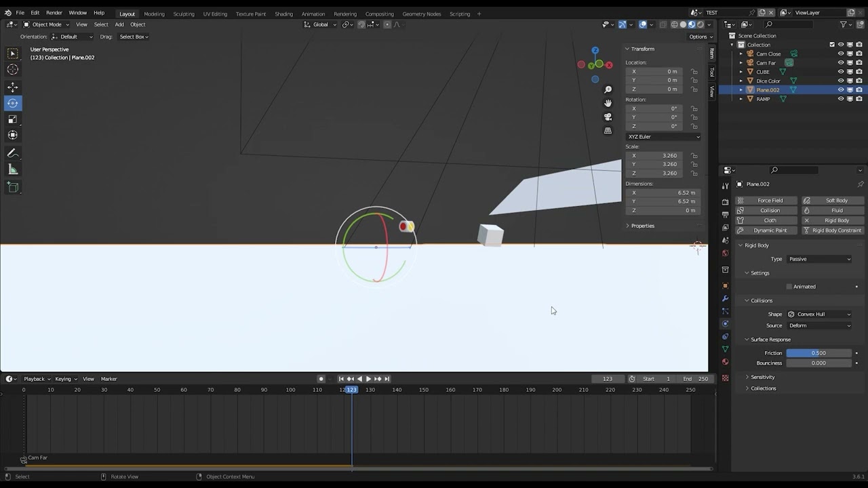Click the current frame field showing 123
Viewport: 868px width, 488px height.
[608, 379]
